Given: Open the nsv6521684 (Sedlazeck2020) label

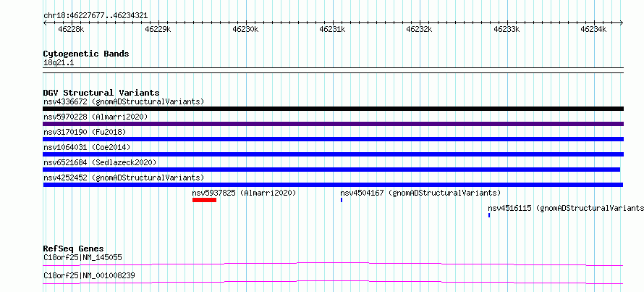Looking at the screenshot, I should point(100,162).
